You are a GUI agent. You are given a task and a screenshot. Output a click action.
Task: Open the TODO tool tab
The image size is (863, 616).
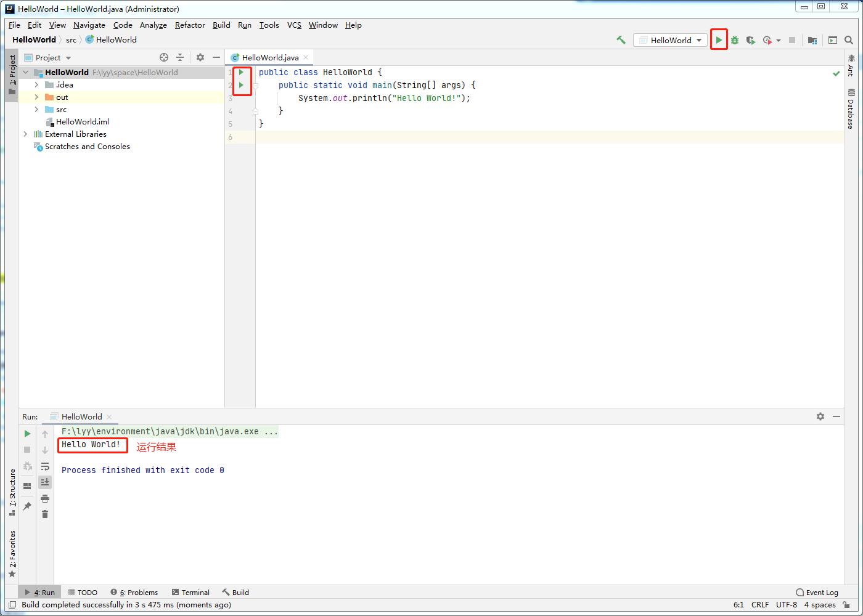83,592
